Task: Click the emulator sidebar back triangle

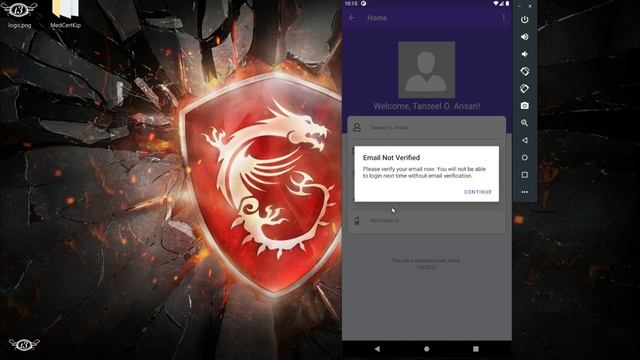Action: (x=524, y=140)
